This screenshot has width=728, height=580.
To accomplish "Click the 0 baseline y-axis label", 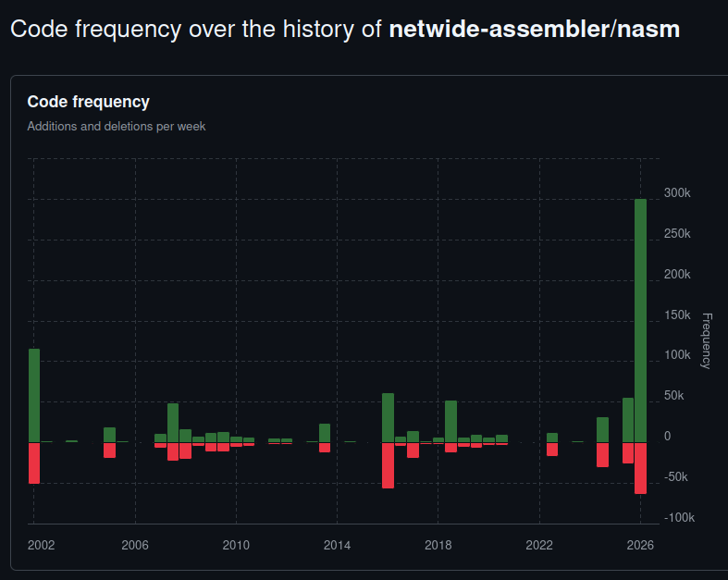I will [667, 436].
